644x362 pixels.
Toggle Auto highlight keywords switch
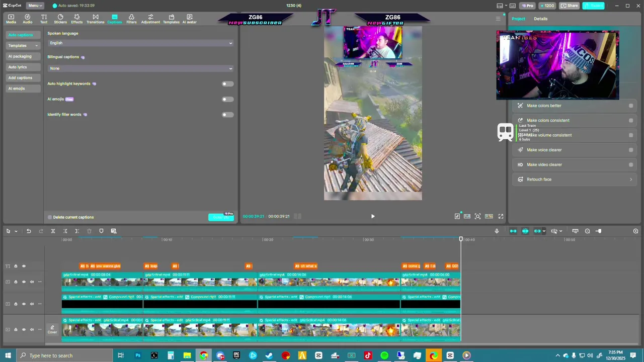click(x=227, y=84)
